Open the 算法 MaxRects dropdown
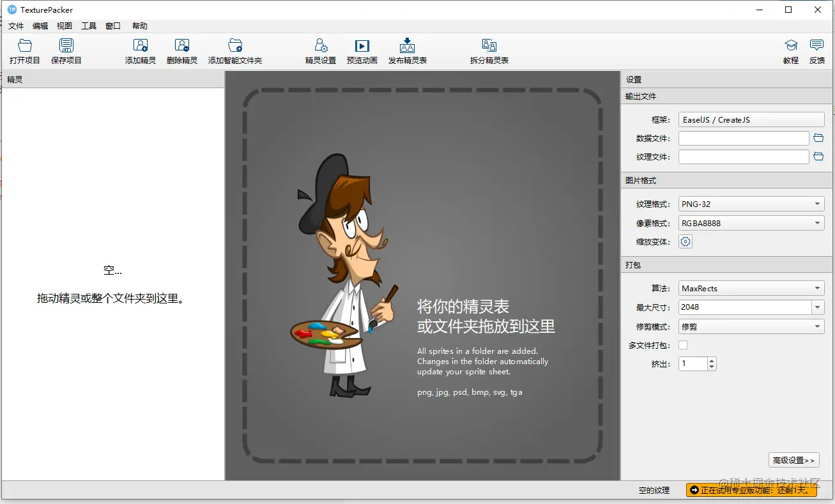 point(751,289)
